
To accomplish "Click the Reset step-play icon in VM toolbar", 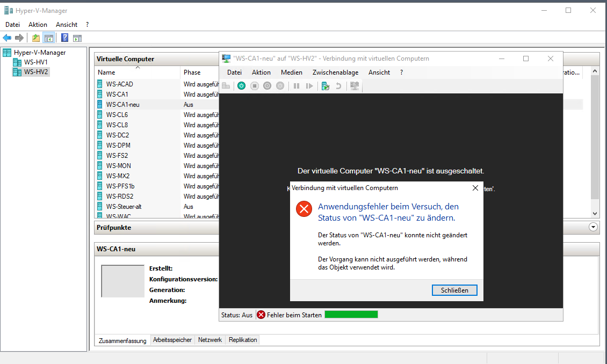I will click(309, 86).
